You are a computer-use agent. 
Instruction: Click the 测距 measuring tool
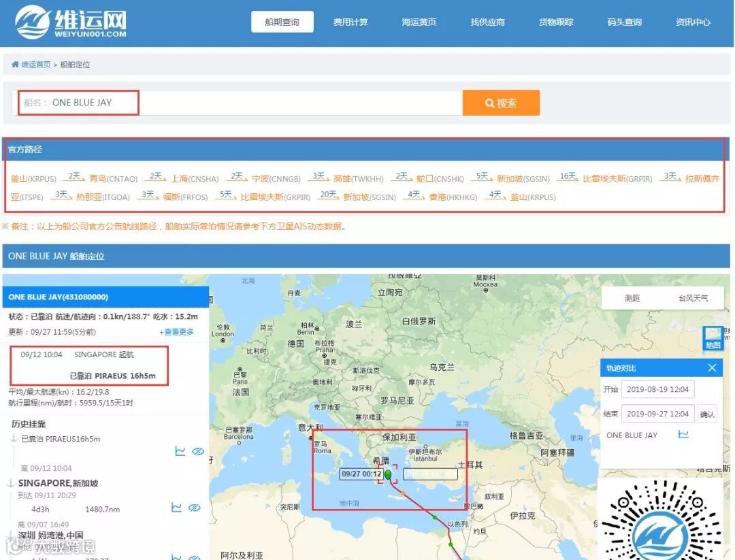tap(632, 297)
